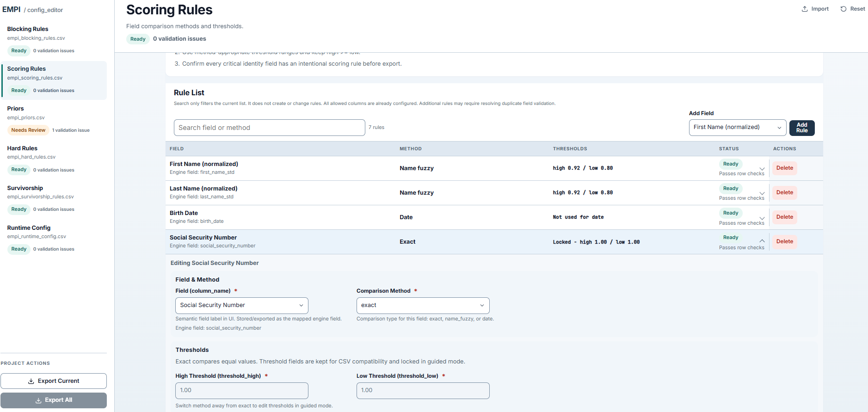Screen dimensions: 868x412
Task: Click the Export All download icon
Action: coord(38,400)
